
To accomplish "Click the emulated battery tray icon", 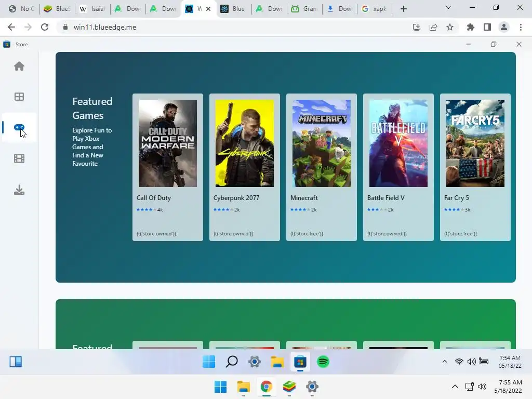I will point(484,362).
